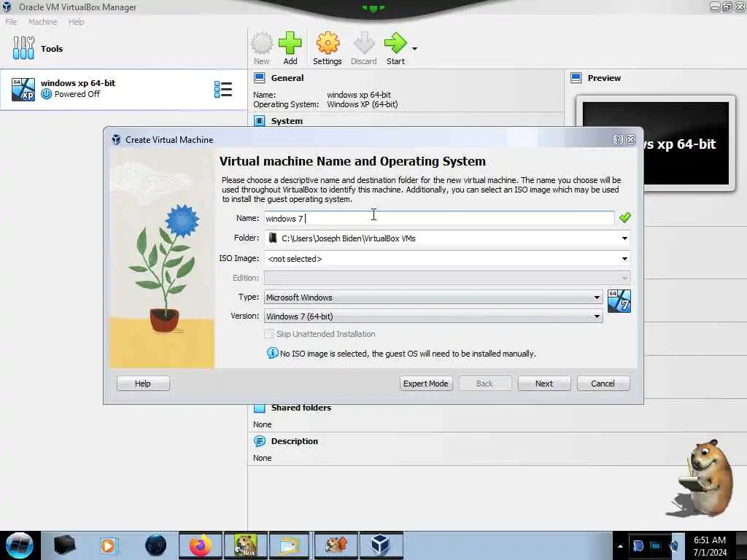This screenshot has height=560, width=747.
Task: Click the green Add machine icon
Action: [290, 43]
